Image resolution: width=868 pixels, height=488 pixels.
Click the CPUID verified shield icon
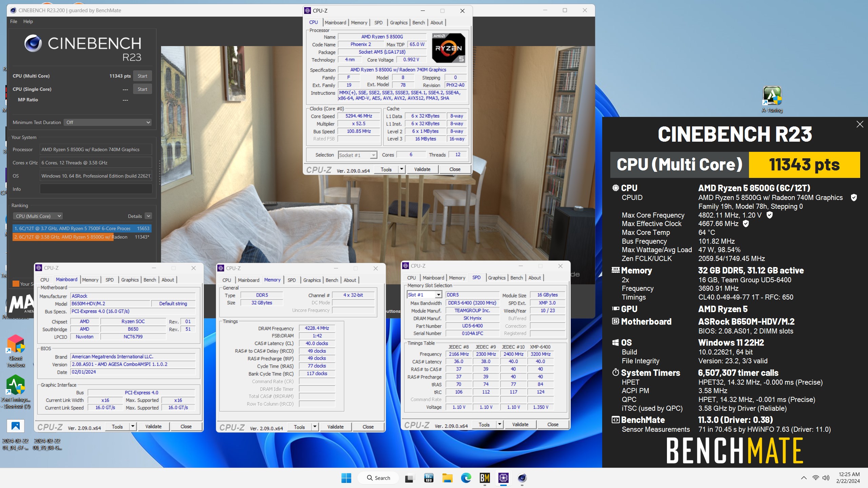coord(854,198)
